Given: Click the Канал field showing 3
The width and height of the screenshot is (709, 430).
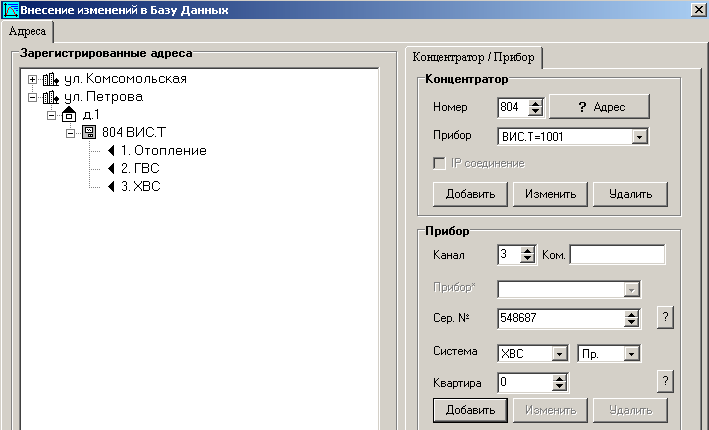Looking at the screenshot, I should [x=509, y=255].
